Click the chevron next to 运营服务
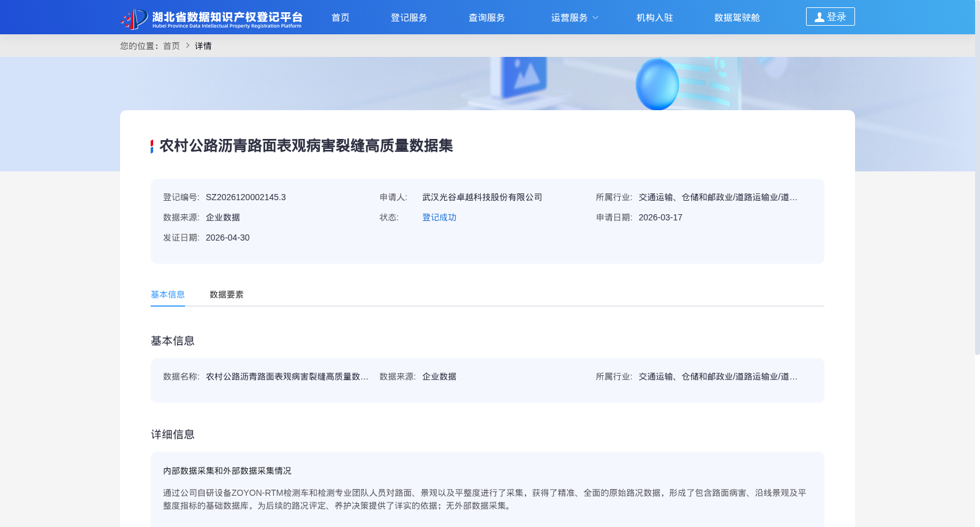Viewport: 980px width, 527px height. pos(595,18)
